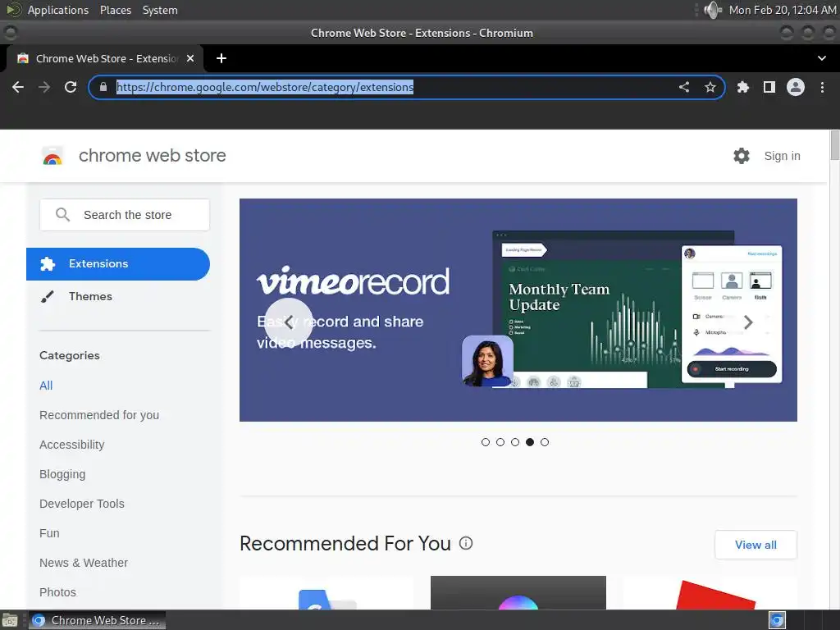This screenshot has height=630, width=840.
Task: Click the browser forward arrow
Action: (44, 87)
